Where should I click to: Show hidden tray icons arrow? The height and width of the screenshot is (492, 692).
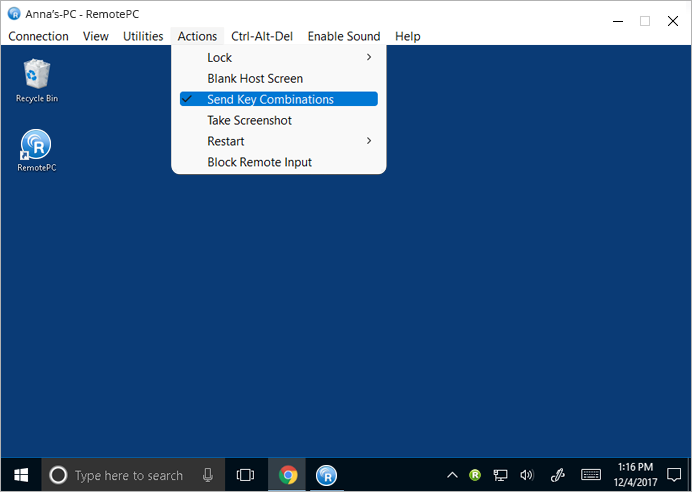(x=452, y=475)
